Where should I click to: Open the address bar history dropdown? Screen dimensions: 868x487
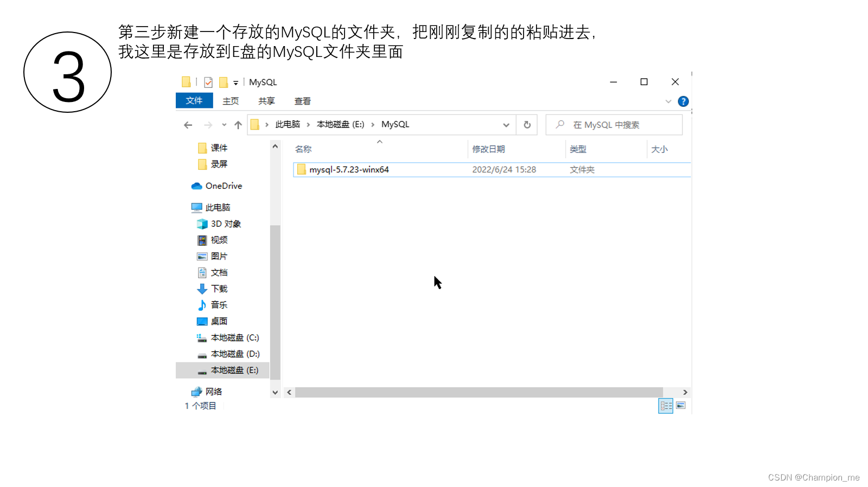[x=506, y=125]
